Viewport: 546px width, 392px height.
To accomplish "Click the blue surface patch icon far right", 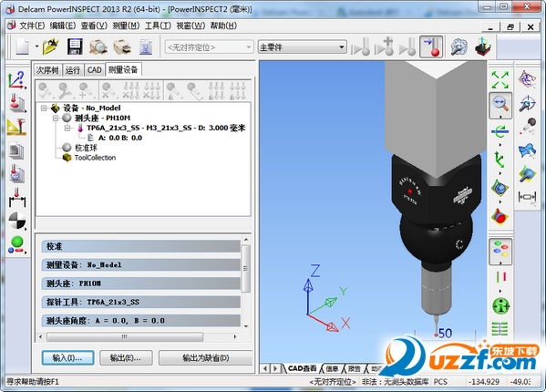I will [527, 150].
